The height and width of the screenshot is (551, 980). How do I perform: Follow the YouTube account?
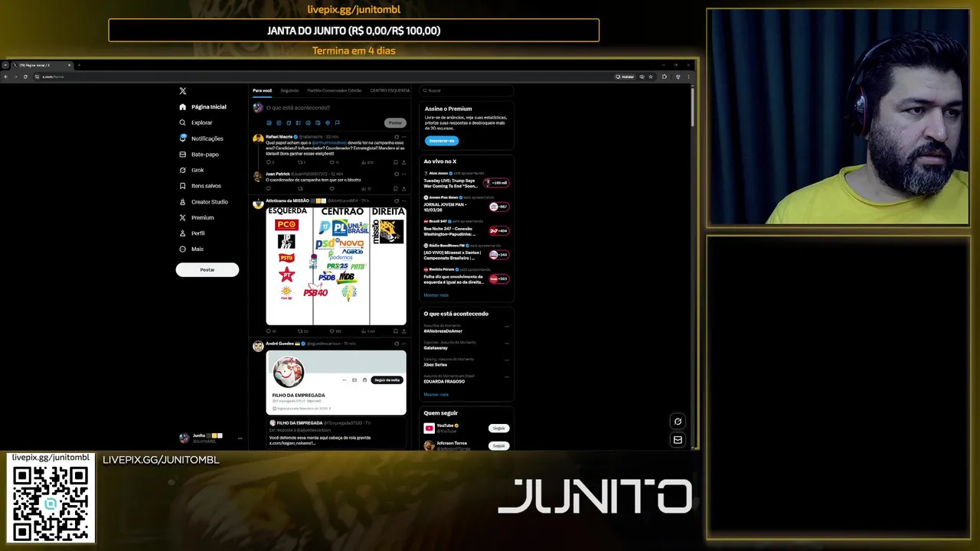pos(499,429)
